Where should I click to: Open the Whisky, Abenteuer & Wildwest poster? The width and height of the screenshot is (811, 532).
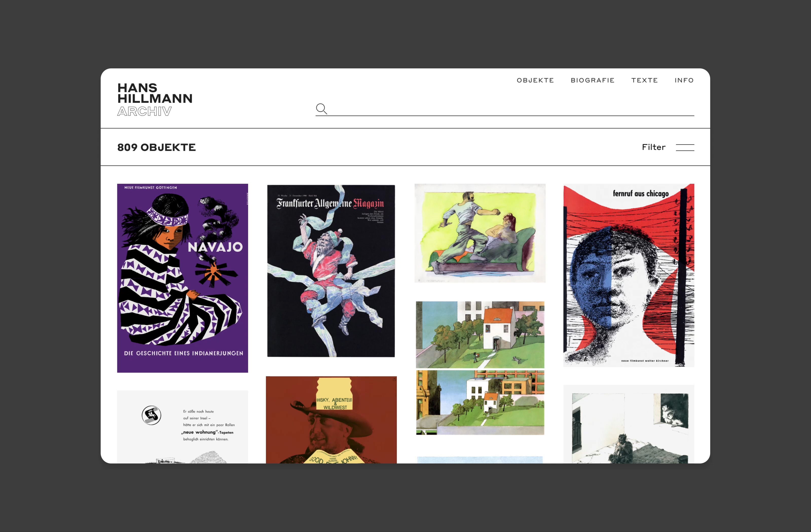point(331,420)
